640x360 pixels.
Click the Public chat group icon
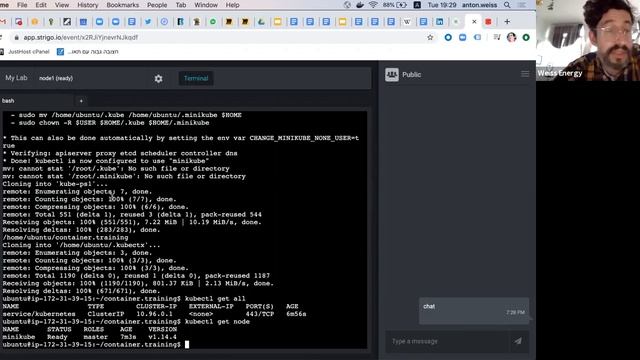pos(392,75)
